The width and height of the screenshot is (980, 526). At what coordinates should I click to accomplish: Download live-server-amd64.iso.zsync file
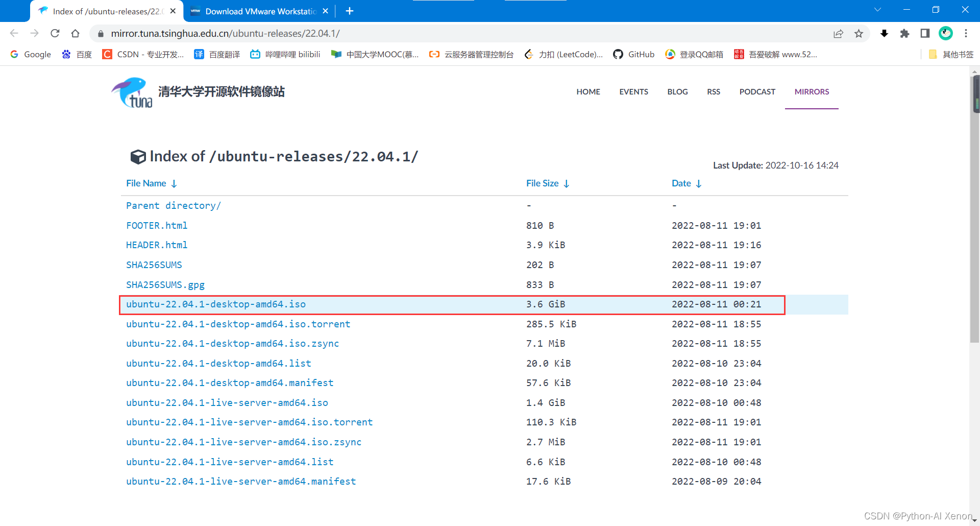pos(243,442)
